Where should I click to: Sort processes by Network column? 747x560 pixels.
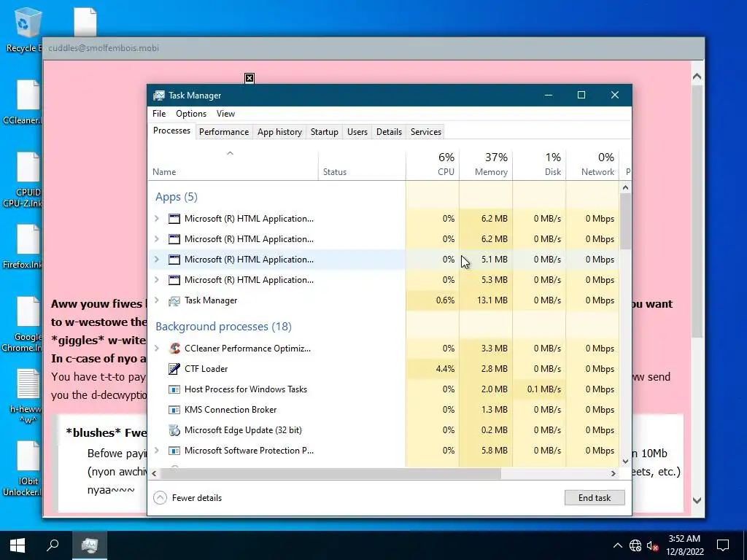(x=592, y=165)
